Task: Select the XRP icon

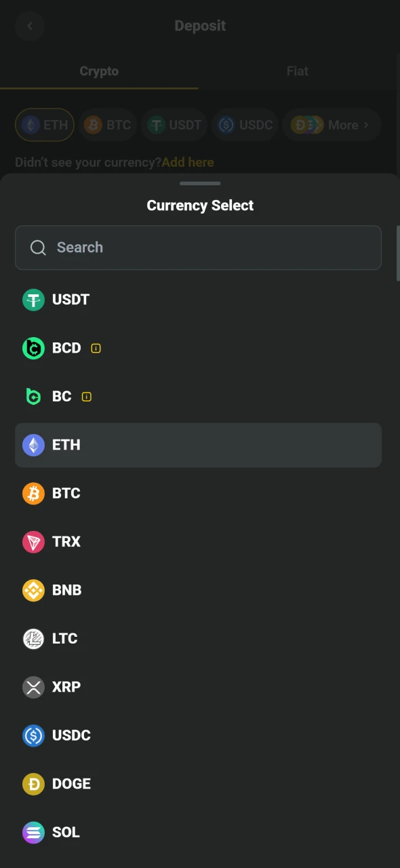Action: tap(33, 687)
